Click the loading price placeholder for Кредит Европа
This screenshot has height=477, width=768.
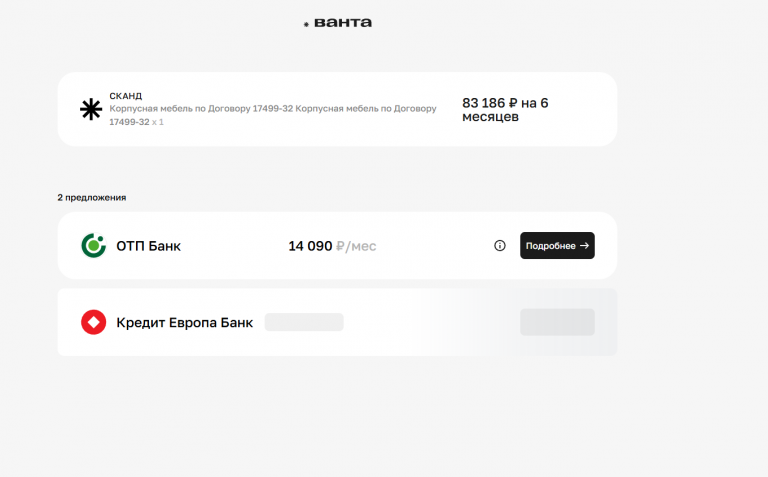(x=304, y=322)
